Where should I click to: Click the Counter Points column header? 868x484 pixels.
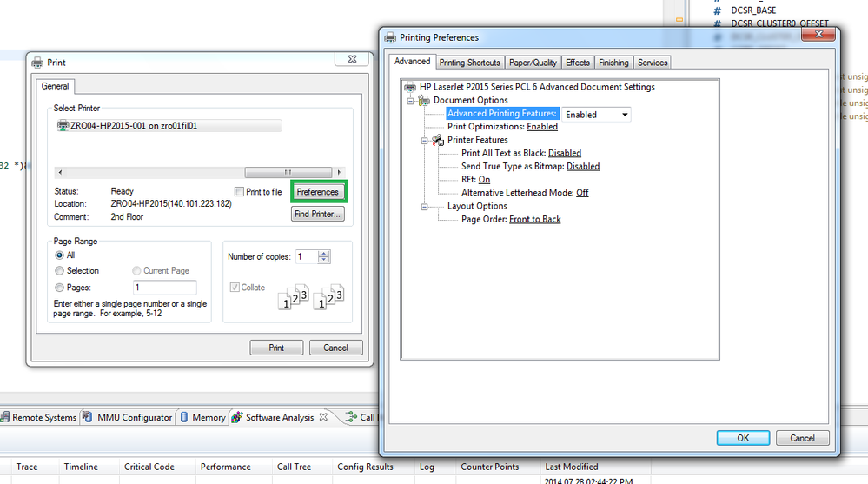pyautogui.click(x=490, y=467)
